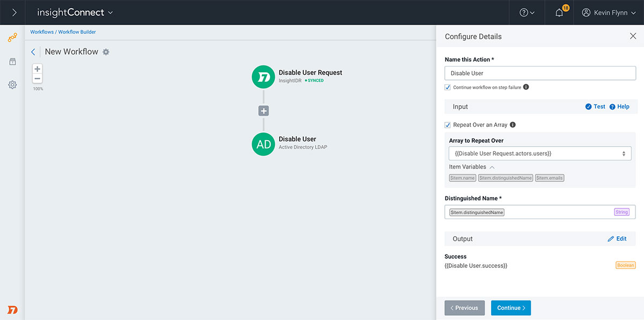The image size is (644, 320).
Task: Open the plugins icon in left sidebar
Action: (12, 62)
